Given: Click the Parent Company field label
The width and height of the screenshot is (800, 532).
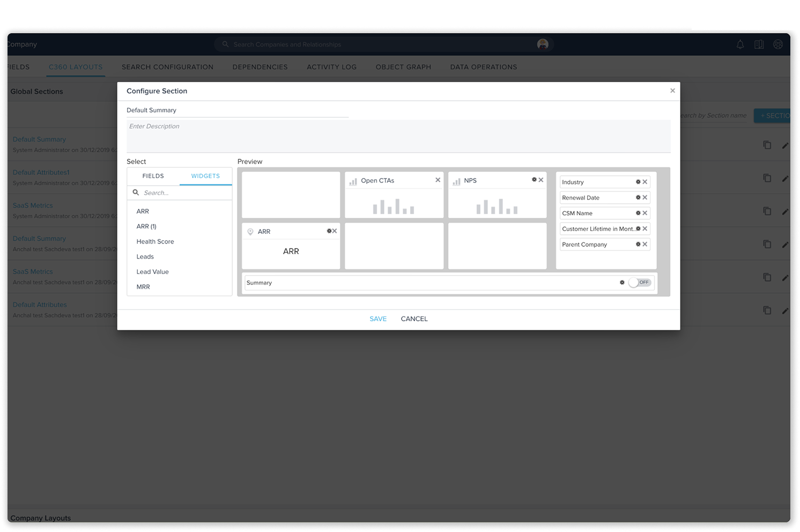Looking at the screenshot, I should pyautogui.click(x=584, y=245).
